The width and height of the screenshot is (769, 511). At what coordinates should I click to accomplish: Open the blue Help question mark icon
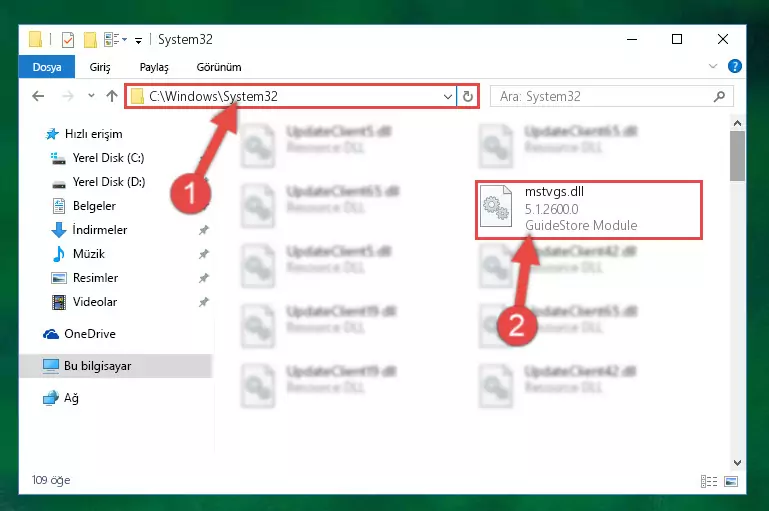tap(734, 66)
